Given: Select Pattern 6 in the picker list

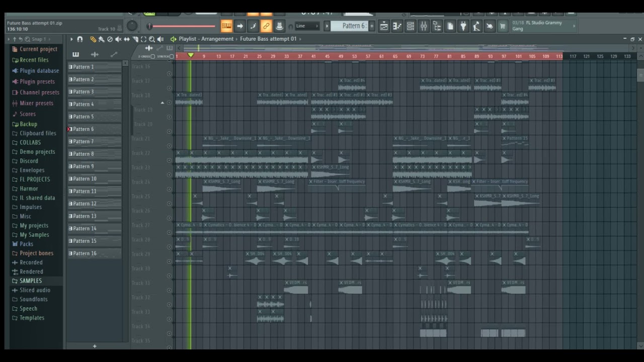Looking at the screenshot, I should [x=95, y=129].
